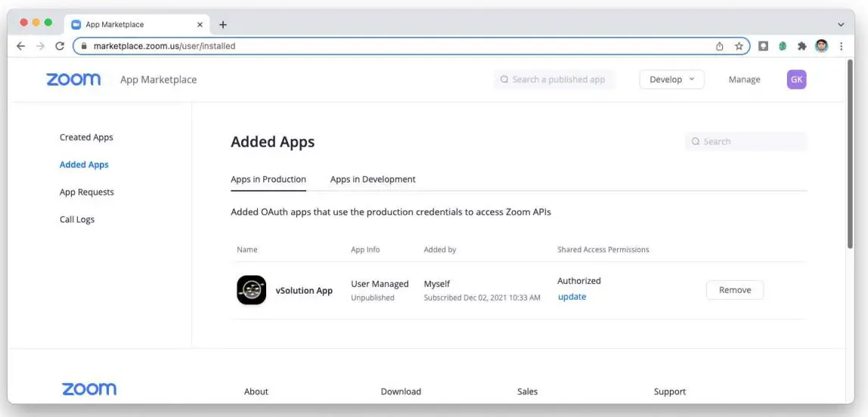Screen dimensions: 868x417
Task: Go back with the browser back arrow
Action: point(20,46)
